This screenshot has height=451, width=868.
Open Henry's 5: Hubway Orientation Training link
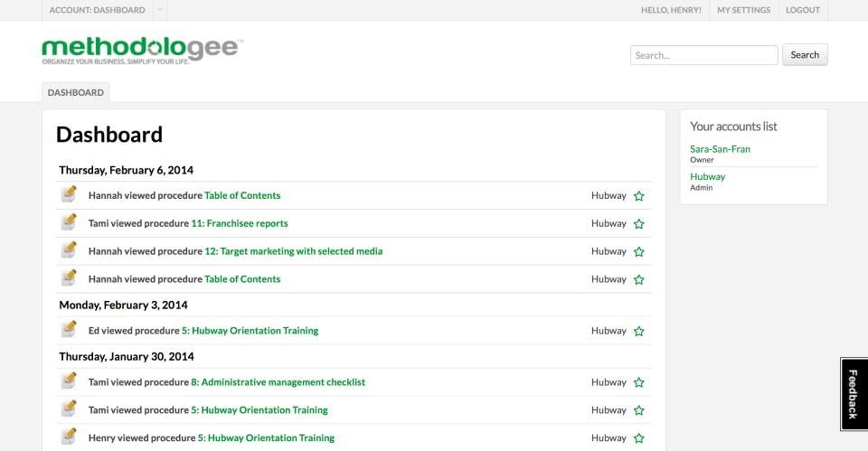click(266, 437)
